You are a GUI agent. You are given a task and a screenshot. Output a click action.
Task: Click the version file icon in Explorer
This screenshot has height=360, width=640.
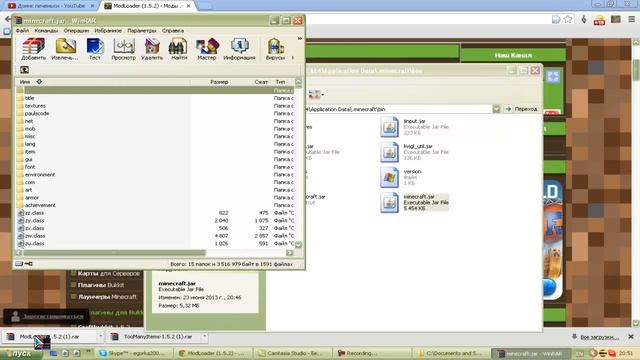pyautogui.click(x=389, y=177)
